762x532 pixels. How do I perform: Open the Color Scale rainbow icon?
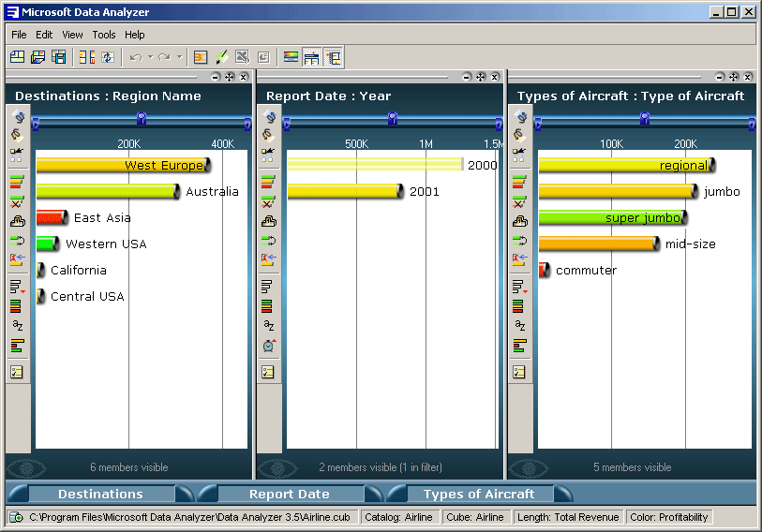click(x=291, y=57)
